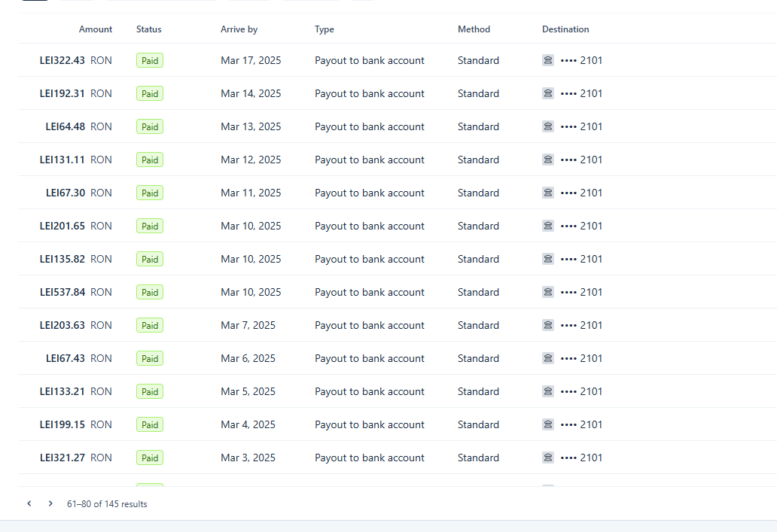Click the bank icon in the LEI321.27 row
The image size is (777, 532).
pyautogui.click(x=547, y=458)
